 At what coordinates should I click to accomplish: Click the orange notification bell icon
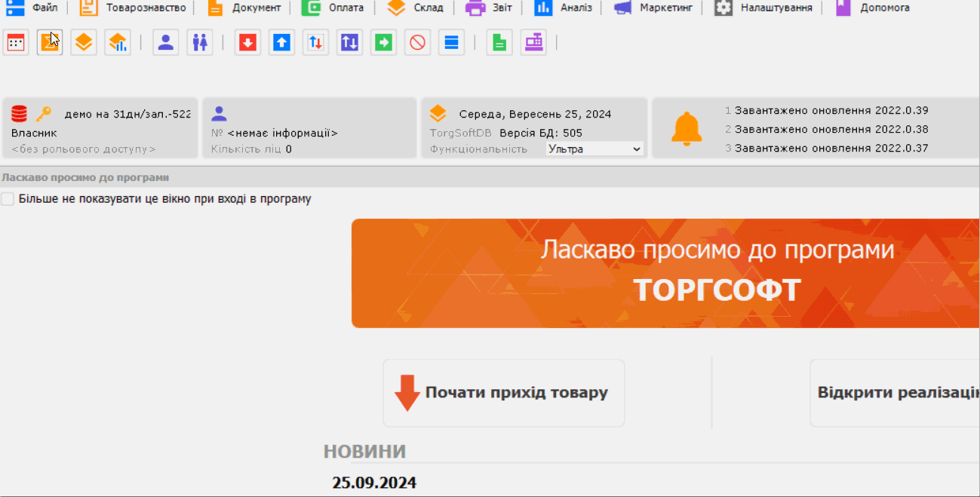(x=687, y=129)
